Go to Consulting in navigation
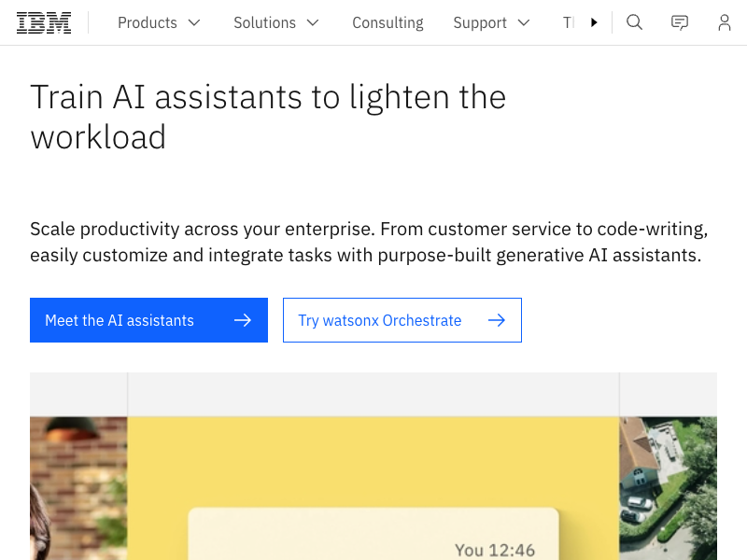Image resolution: width=747 pixels, height=560 pixels. [388, 22]
